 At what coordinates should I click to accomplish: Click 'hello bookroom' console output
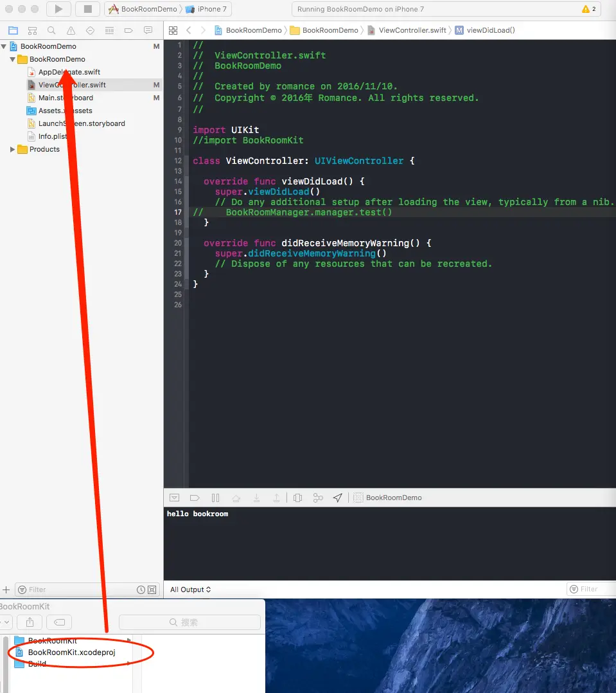(197, 514)
